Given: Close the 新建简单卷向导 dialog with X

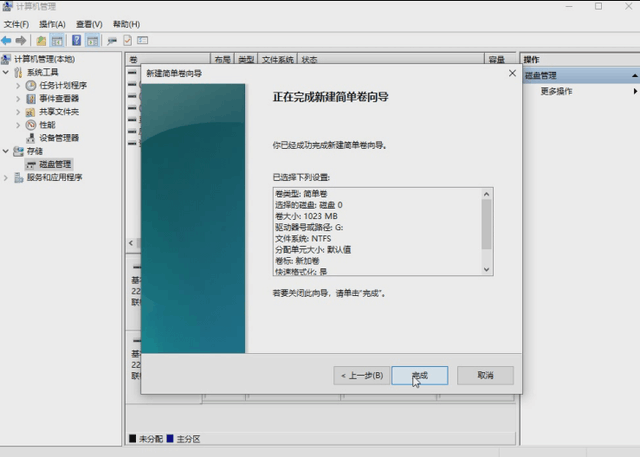Looking at the screenshot, I should click(x=512, y=73).
